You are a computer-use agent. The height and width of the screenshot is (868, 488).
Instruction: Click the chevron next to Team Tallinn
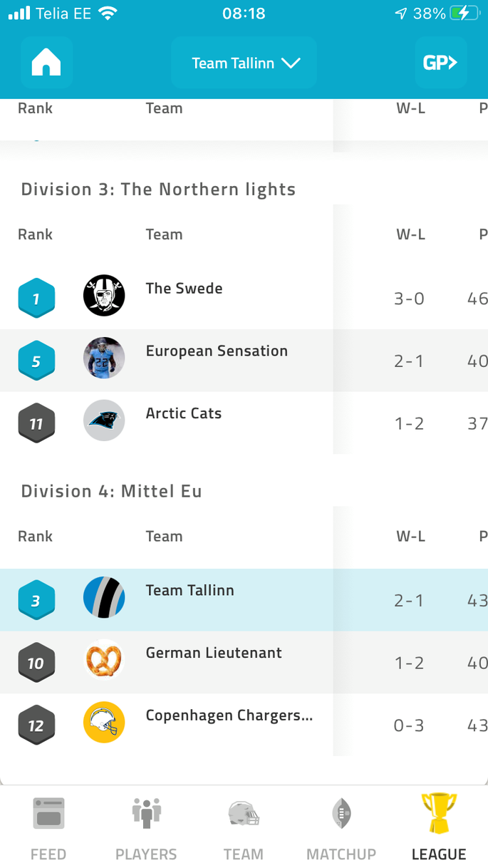pyautogui.click(x=291, y=63)
